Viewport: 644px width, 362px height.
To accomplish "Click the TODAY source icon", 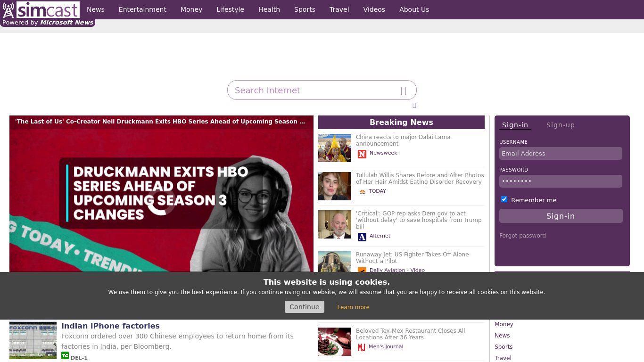I will coord(362,192).
